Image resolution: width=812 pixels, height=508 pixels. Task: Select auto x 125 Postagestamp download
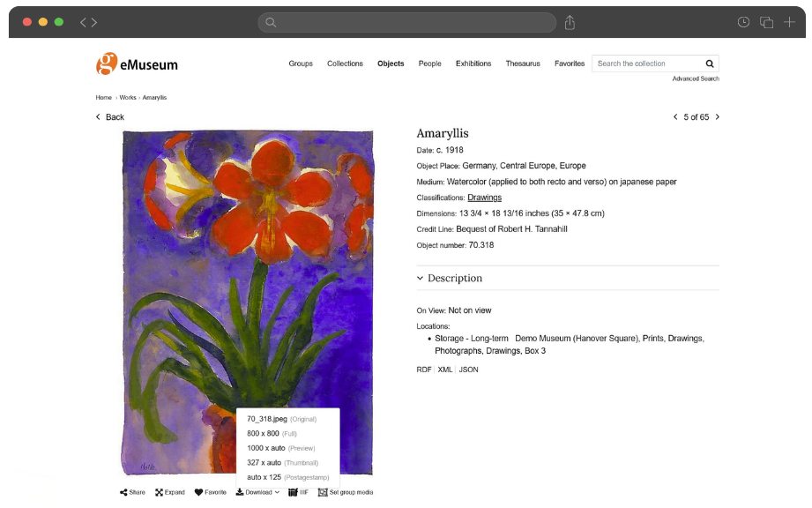coord(288,477)
